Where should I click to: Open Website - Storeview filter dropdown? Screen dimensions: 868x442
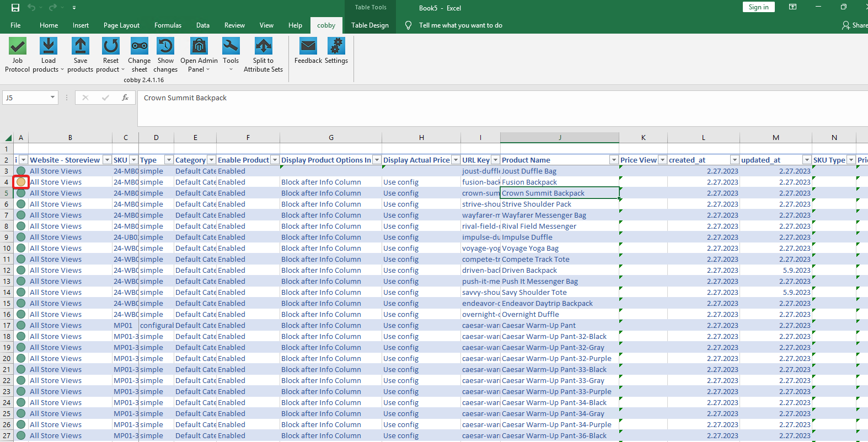[106, 160]
